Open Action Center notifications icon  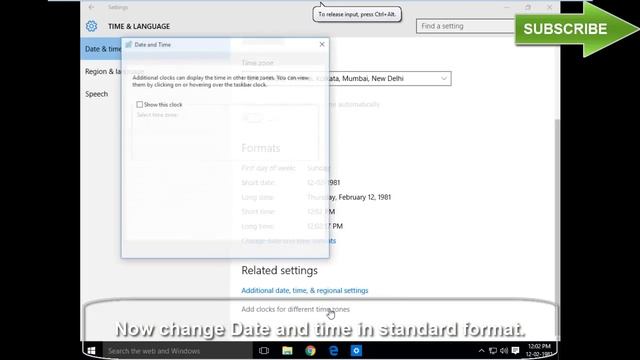click(x=516, y=351)
